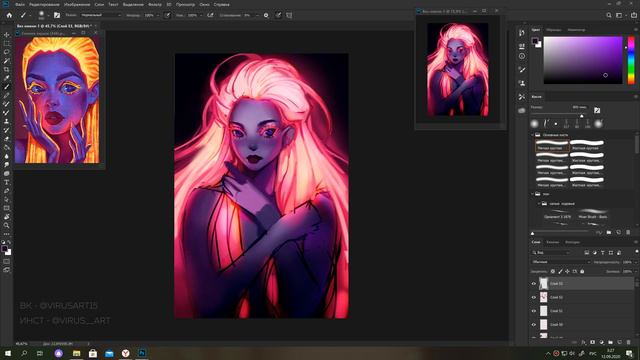
Task: Delete the selected layer trash icon
Action: [x=629, y=342]
